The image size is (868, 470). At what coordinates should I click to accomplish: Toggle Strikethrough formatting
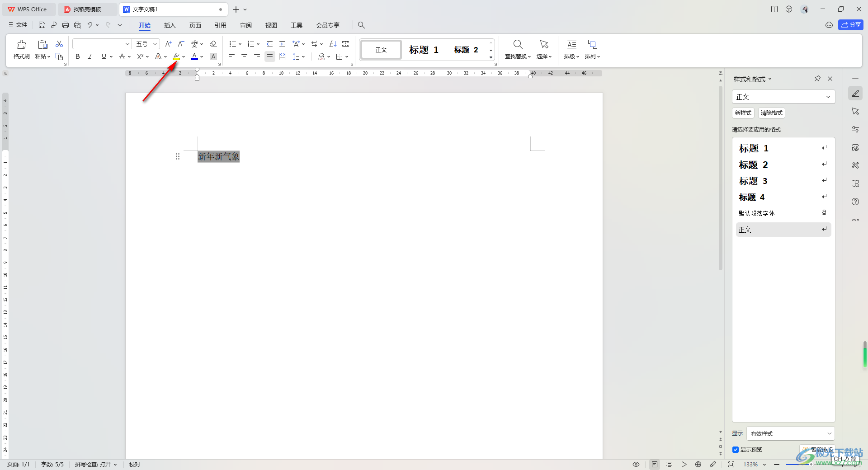coord(122,56)
